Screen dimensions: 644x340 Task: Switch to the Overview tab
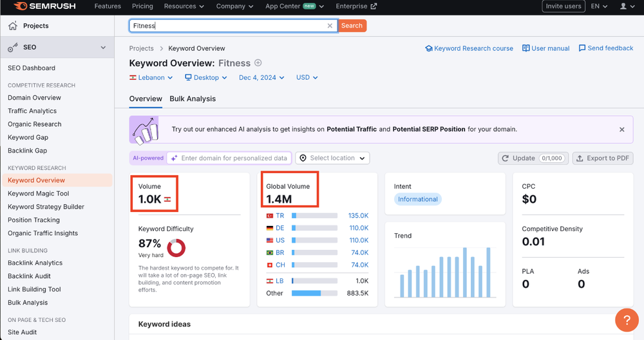(x=146, y=99)
